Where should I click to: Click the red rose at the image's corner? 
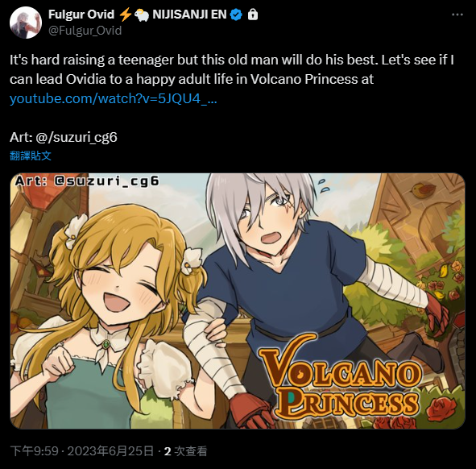[x=441, y=409]
